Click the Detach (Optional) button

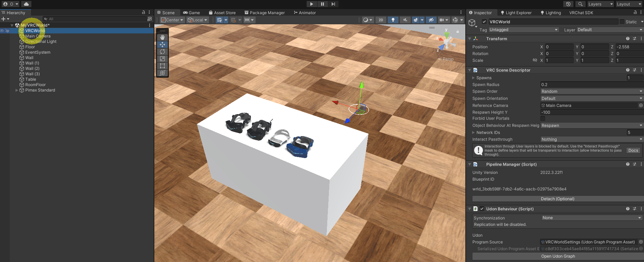pyautogui.click(x=558, y=199)
